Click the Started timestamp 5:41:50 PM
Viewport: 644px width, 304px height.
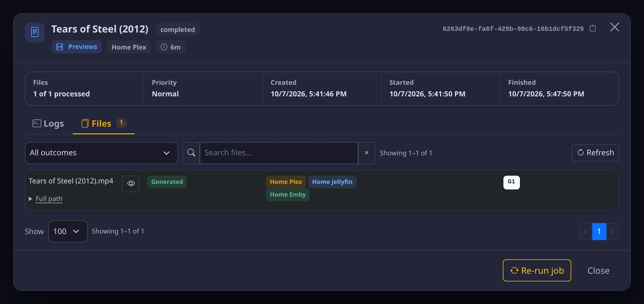427,94
